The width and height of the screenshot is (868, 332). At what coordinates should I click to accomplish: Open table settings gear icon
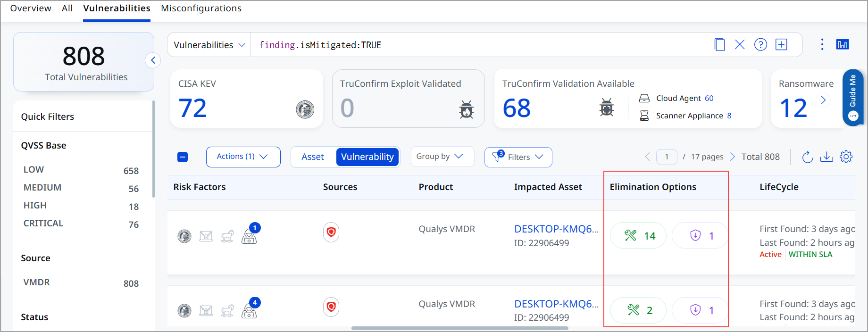point(846,157)
